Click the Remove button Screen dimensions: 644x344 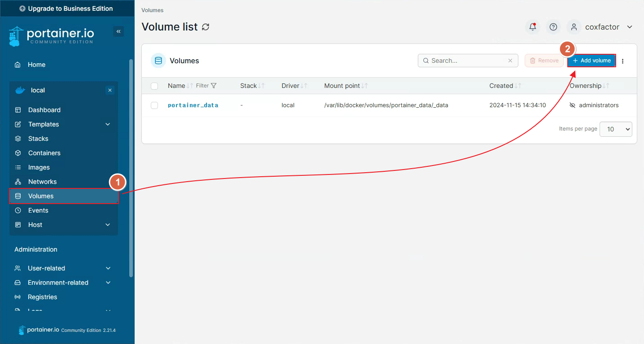coord(544,61)
